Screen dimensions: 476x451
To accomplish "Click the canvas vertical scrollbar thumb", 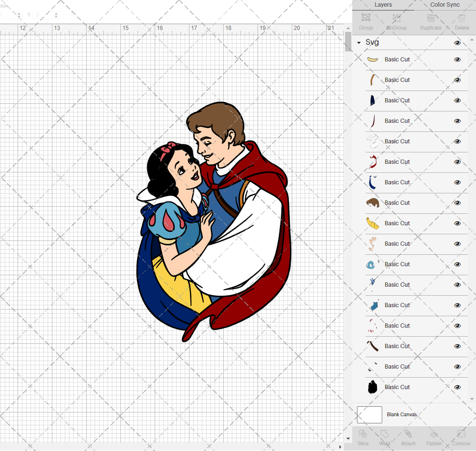I will (348, 41).
